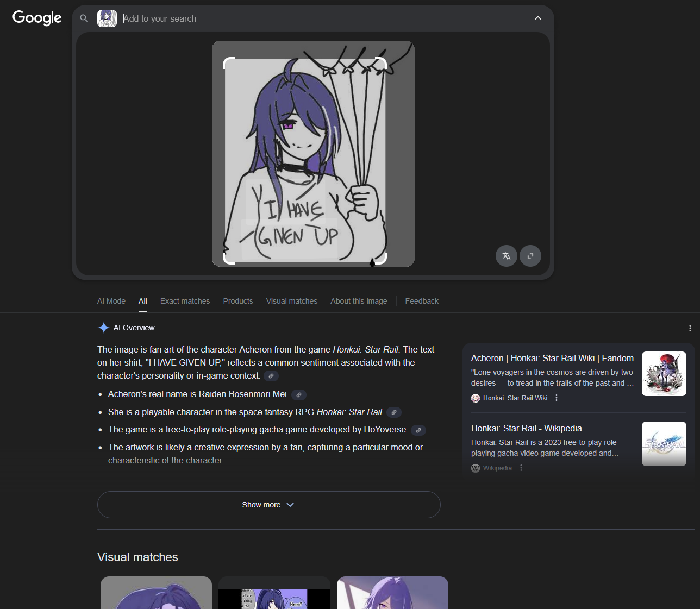Focus the 'Add to your search' field
Screen dimensions: 700x609
coord(324,18)
